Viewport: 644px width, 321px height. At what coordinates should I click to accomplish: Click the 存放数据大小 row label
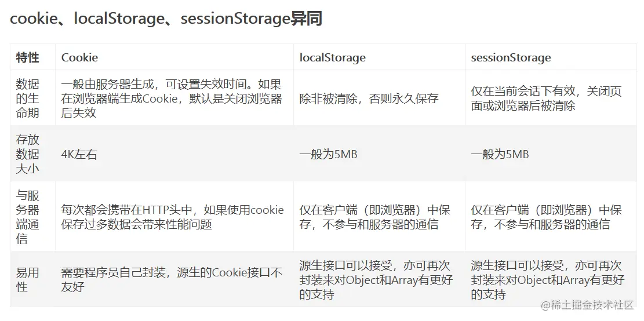pyautogui.click(x=27, y=154)
